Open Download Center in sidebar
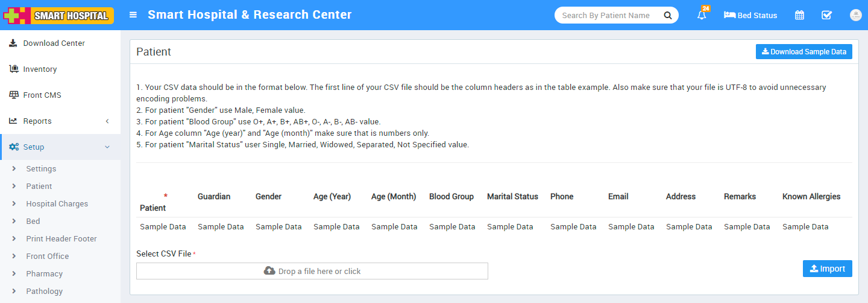The height and width of the screenshot is (303, 868). pos(54,43)
